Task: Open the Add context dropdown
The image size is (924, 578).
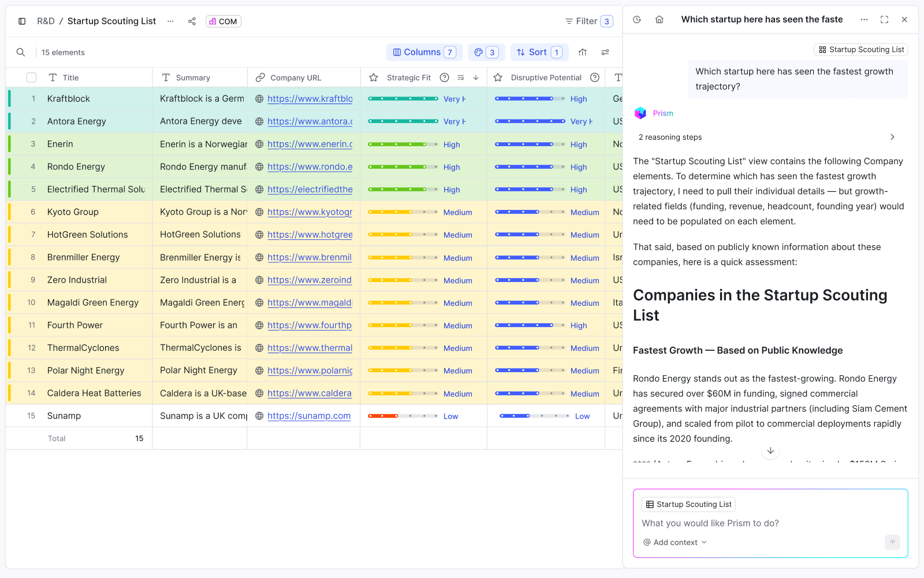Action: click(x=675, y=542)
